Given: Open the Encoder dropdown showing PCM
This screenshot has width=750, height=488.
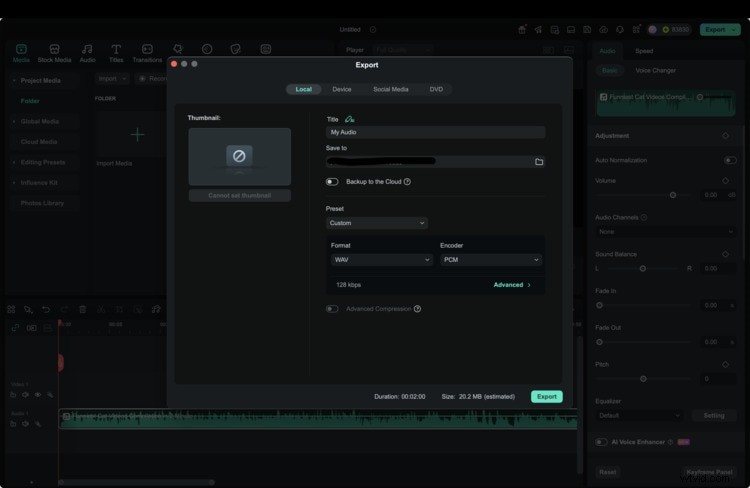Looking at the screenshot, I should 490,260.
